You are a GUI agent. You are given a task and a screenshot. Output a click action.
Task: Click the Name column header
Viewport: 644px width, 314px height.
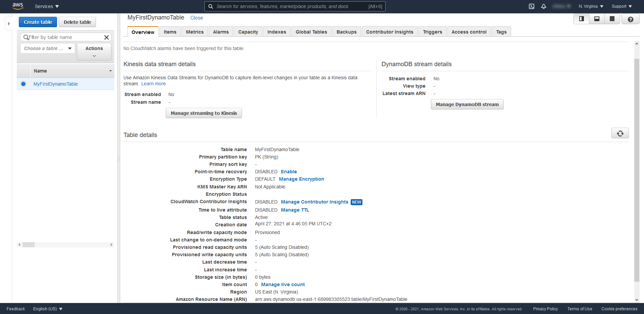tap(72, 71)
